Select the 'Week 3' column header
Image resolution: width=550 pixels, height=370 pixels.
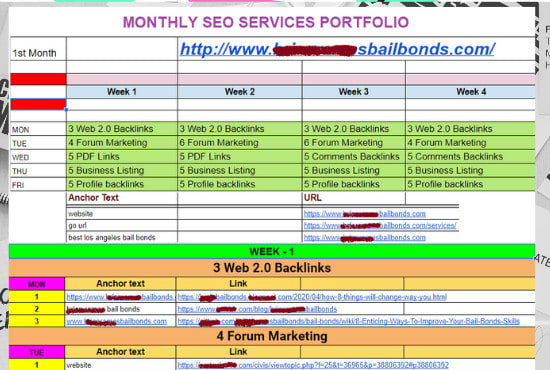click(354, 92)
